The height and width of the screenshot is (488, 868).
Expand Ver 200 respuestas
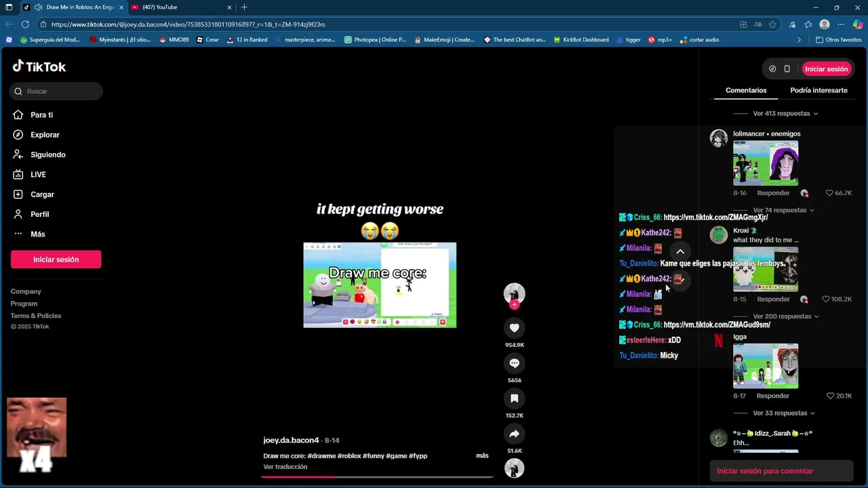coord(785,317)
